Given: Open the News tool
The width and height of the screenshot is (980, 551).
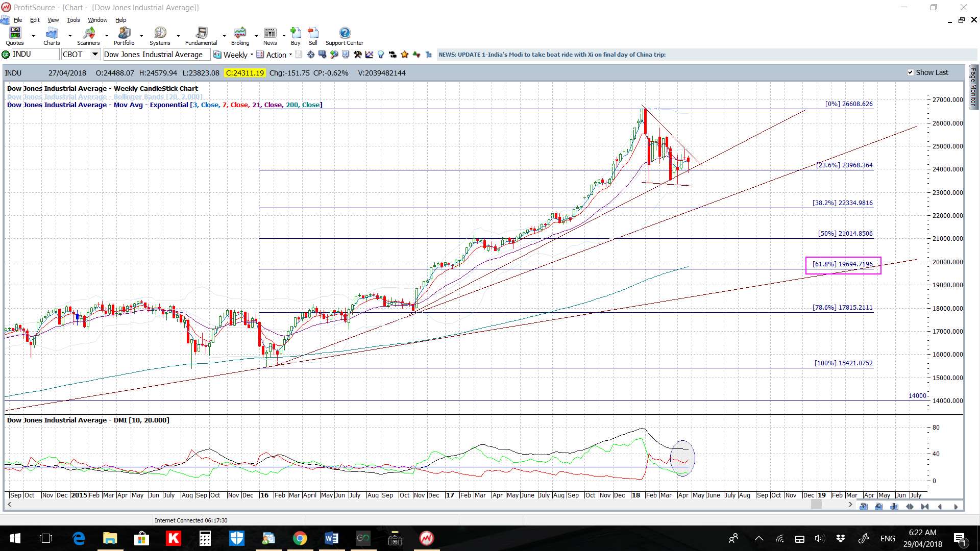Looking at the screenshot, I should click(270, 36).
